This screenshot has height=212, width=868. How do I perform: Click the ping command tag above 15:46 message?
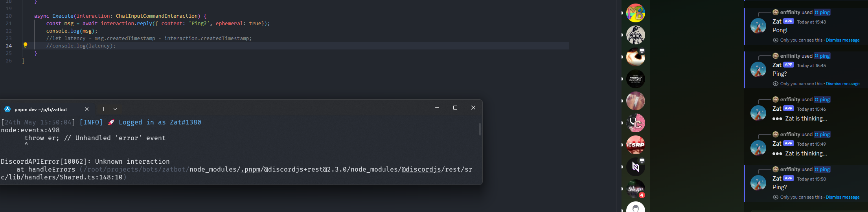[822, 99]
